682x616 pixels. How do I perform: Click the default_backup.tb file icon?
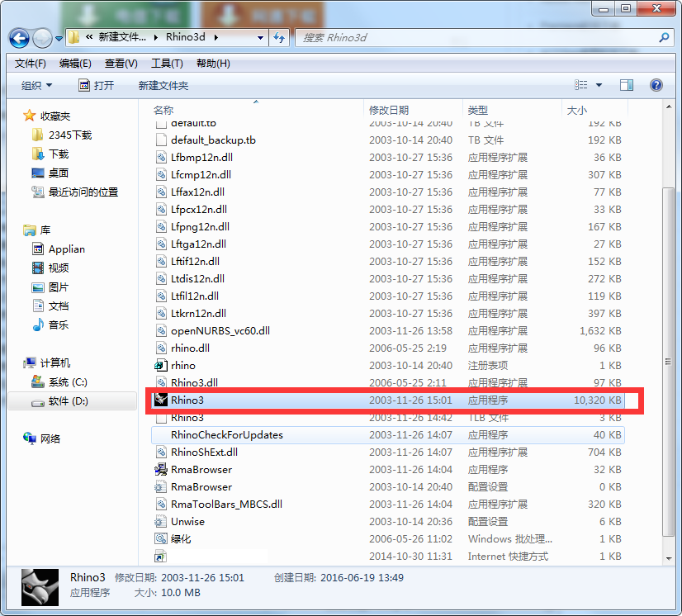tap(161, 140)
